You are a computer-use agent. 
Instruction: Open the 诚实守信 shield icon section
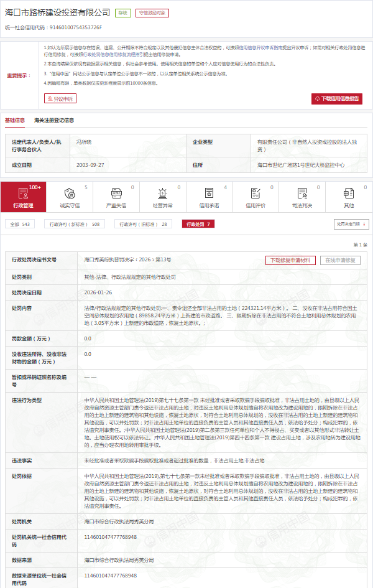pos(70,193)
